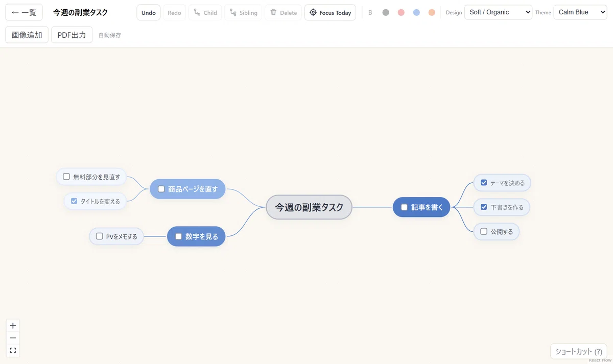Add a Child node from toolbar

tap(205, 12)
